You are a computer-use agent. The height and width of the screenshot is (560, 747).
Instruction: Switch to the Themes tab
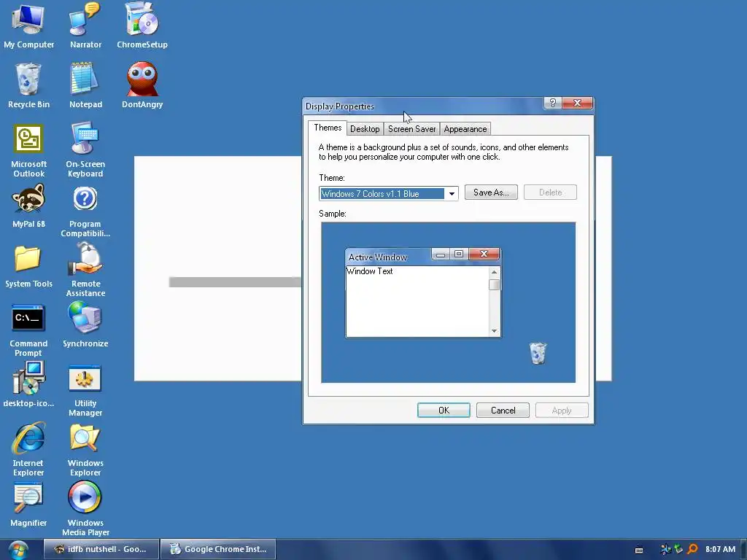pos(328,128)
